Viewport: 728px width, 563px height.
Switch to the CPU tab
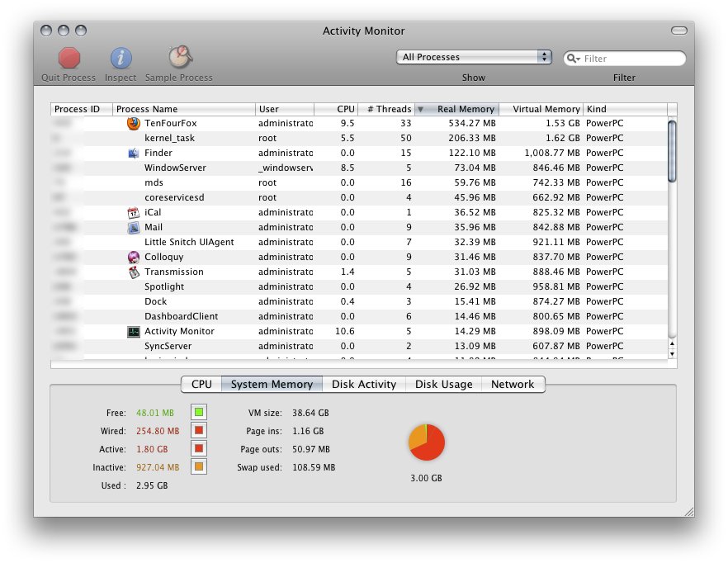[201, 384]
